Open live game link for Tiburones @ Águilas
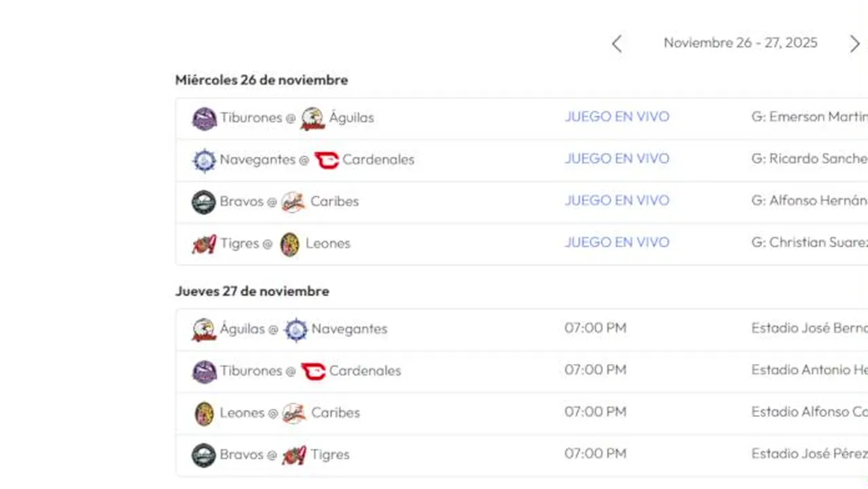The width and height of the screenshot is (868, 489). point(617,117)
